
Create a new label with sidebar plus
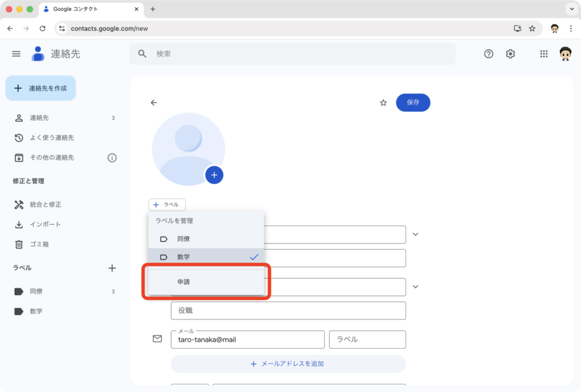click(x=112, y=268)
